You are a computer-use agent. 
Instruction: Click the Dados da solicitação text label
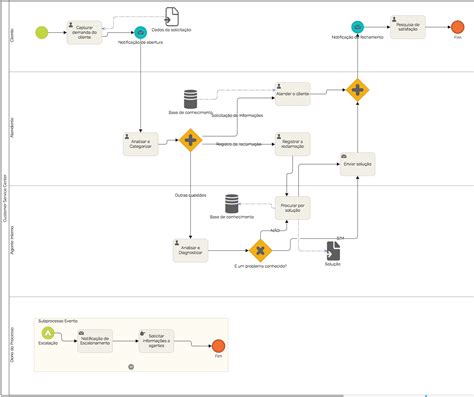click(x=171, y=30)
